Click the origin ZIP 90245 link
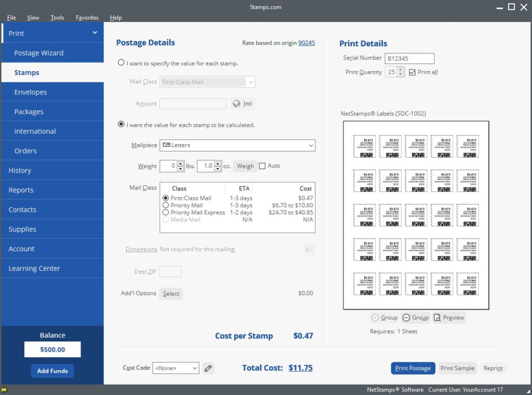This screenshot has height=395, width=532. (x=307, y=43)
